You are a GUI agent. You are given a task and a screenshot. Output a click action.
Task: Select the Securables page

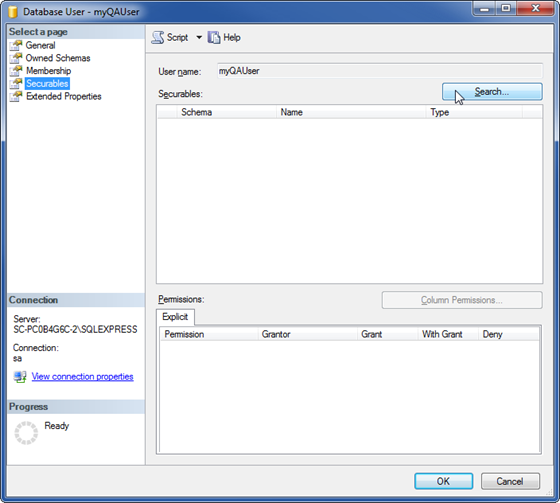(47, 84)
